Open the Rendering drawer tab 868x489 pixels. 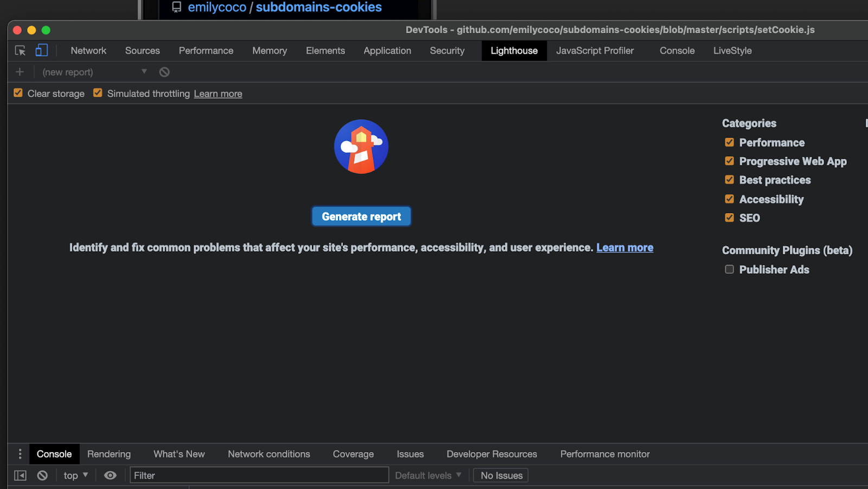109,454
